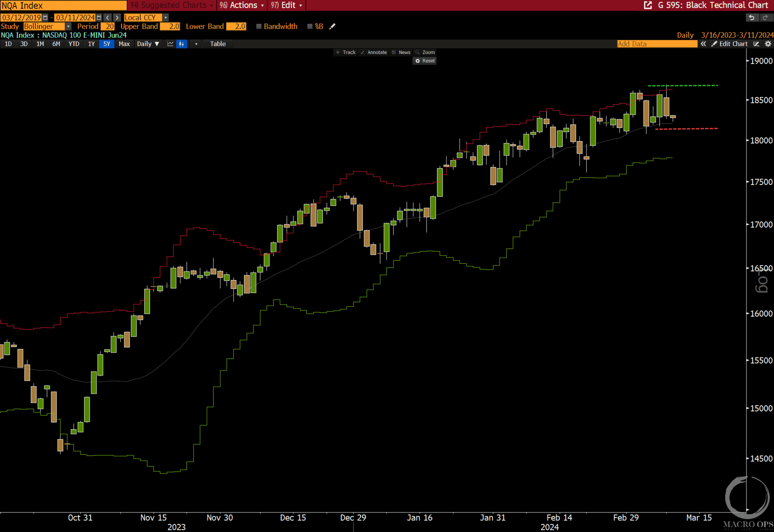The width and height of the screenshot is (774, 532).
Task: Open the start date calendar picker
Action: (45, 17)
